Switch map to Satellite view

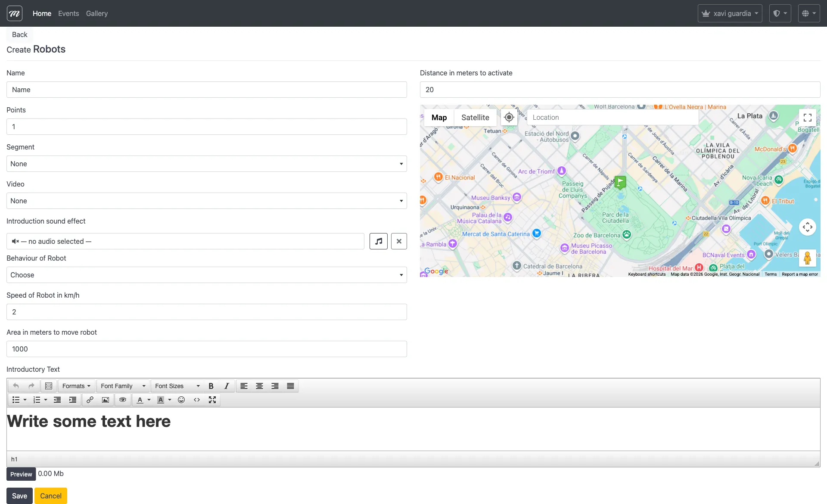pyautogui.click(x=475, y=117)
